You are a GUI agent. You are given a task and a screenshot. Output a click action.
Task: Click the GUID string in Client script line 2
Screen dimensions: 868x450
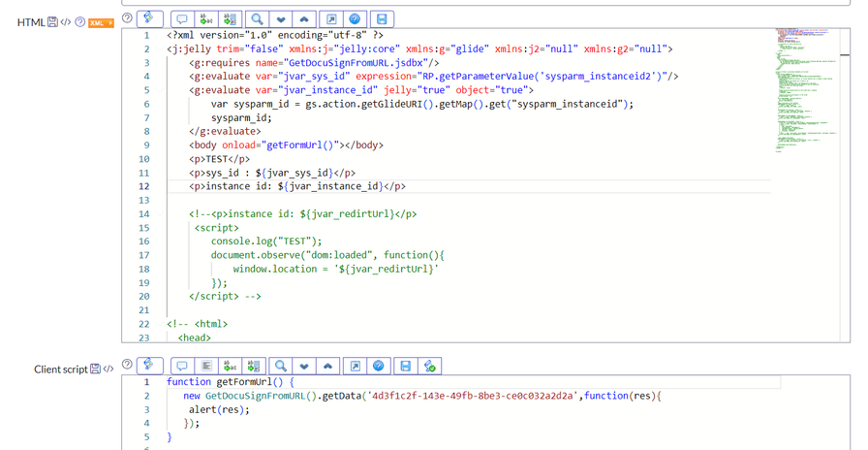[472, 396]
